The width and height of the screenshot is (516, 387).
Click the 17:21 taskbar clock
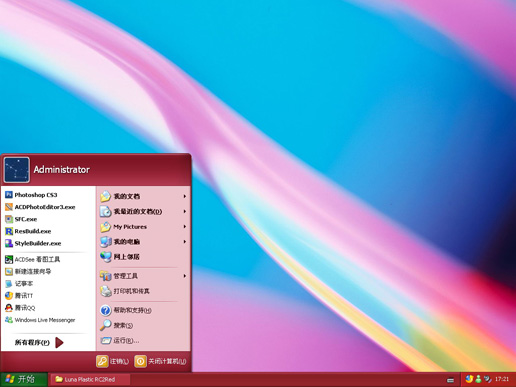[502, 379]
